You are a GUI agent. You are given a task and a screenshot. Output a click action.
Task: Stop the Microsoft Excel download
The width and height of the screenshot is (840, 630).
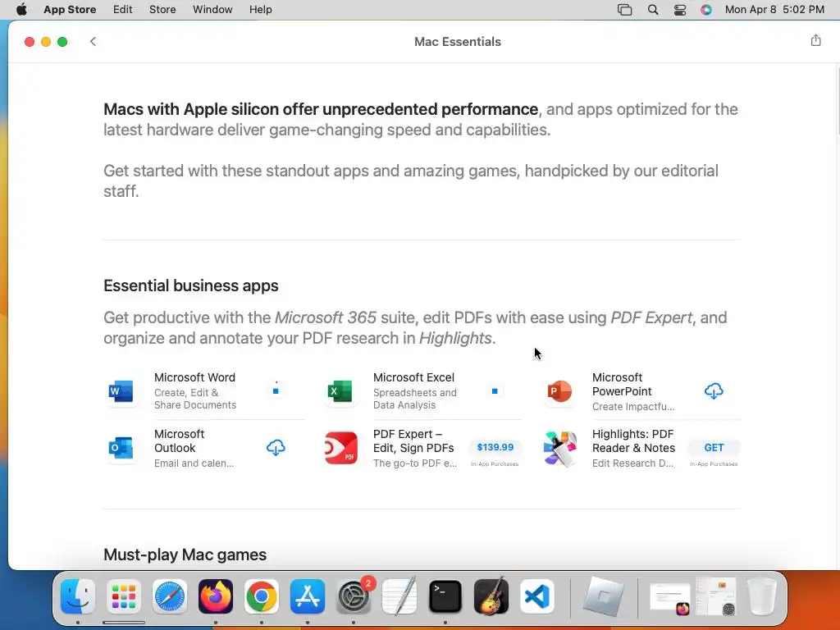pos(495,391)
